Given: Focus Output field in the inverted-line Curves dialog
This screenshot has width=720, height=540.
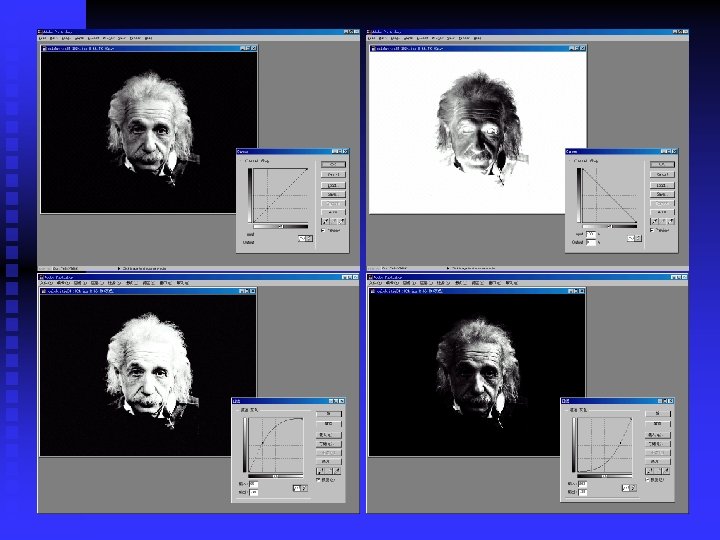Looking at the screenshot, I should (591, 242).
